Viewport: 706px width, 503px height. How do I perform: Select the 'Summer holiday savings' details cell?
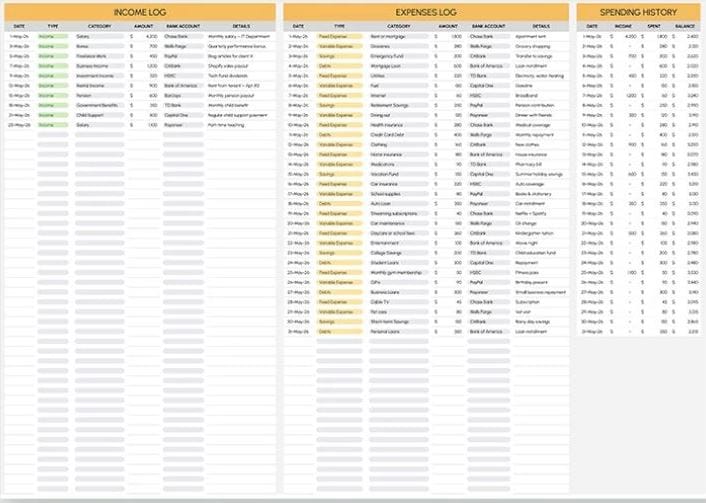coord(541,174)
